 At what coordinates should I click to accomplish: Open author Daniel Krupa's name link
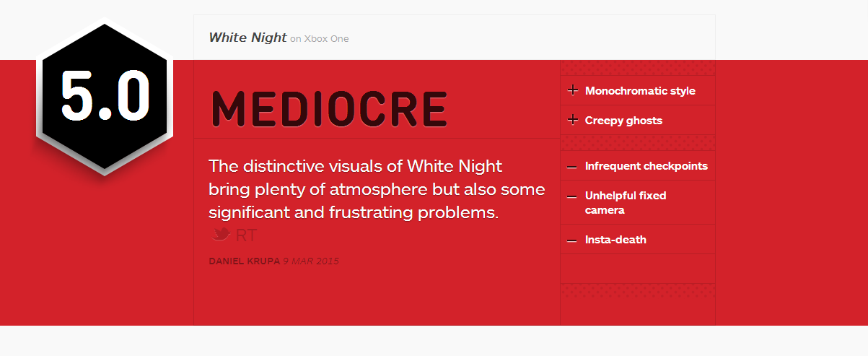[244, 261]
